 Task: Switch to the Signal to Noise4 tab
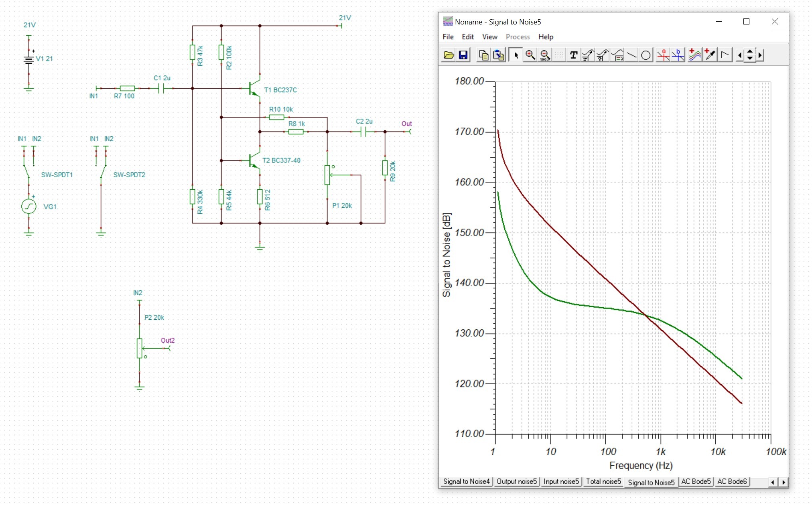pyautogui.click(x=466, y=482)
